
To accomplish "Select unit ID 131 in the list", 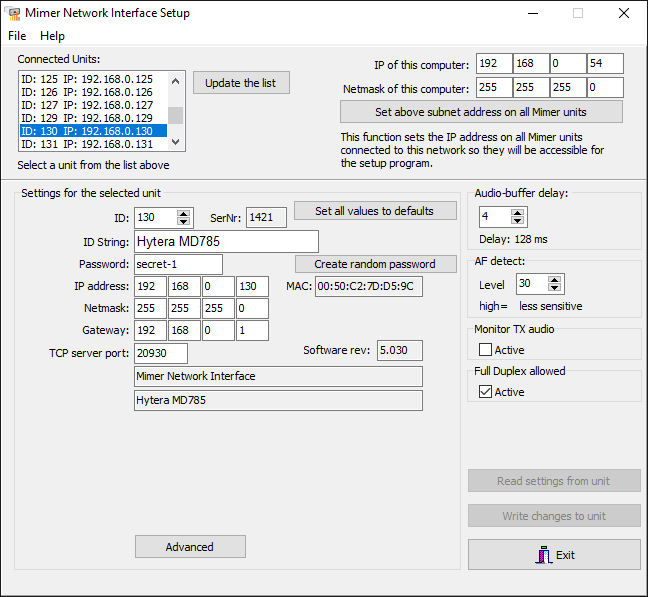I will pyautogui.click(x=93, y=144).
